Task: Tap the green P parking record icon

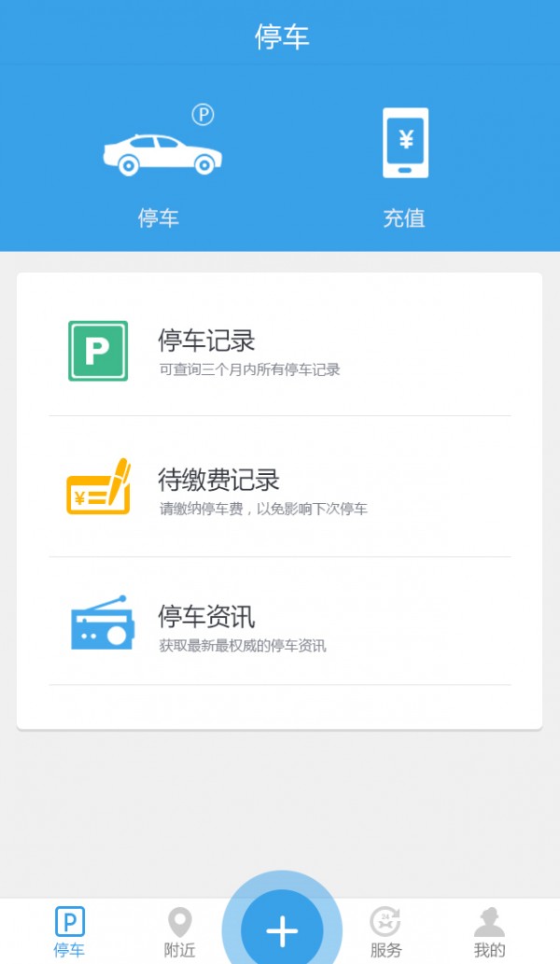Action: click(98, 351)
